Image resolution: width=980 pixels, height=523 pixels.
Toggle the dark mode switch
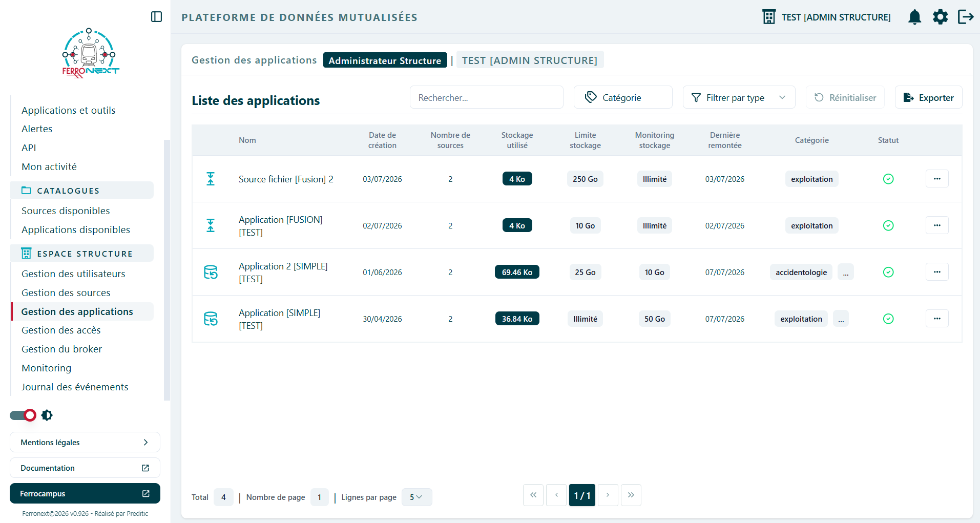click(x=23, y=415)
